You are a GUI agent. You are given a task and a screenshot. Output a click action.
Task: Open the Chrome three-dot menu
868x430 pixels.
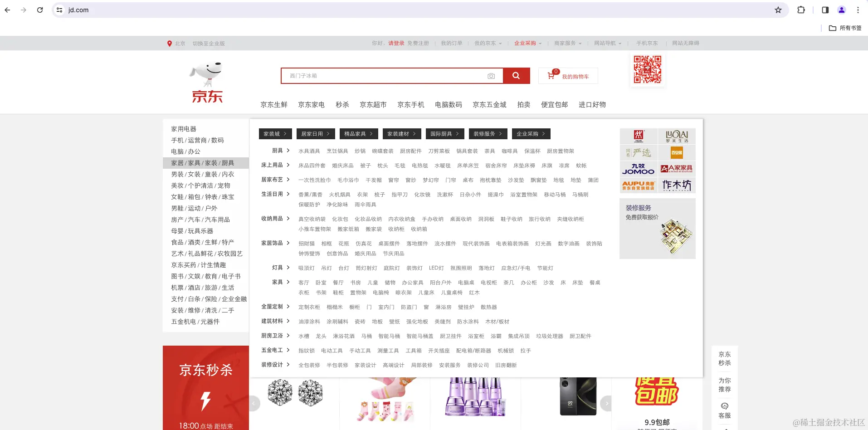pos(858,10)
